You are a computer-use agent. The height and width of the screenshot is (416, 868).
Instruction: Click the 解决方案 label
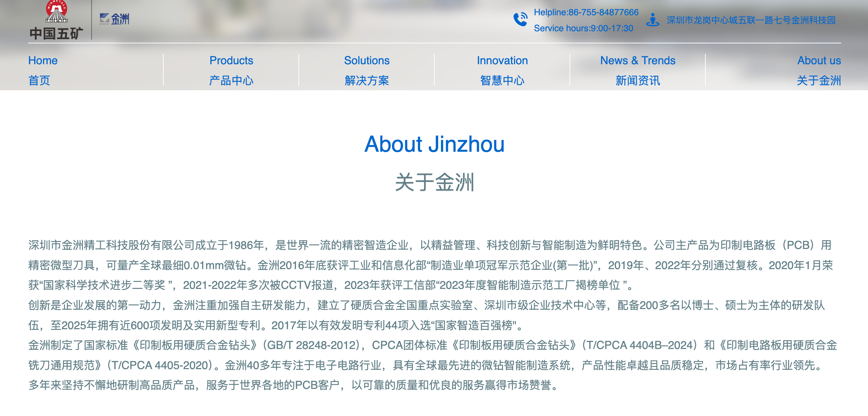tap(367, 81)
